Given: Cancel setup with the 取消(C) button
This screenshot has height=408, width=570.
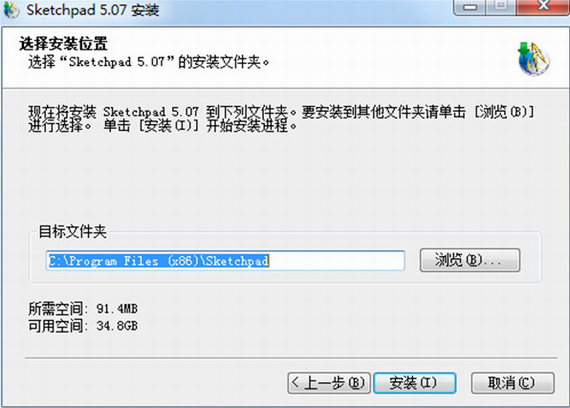Looking at the screenshot, I should click(513, 383).
